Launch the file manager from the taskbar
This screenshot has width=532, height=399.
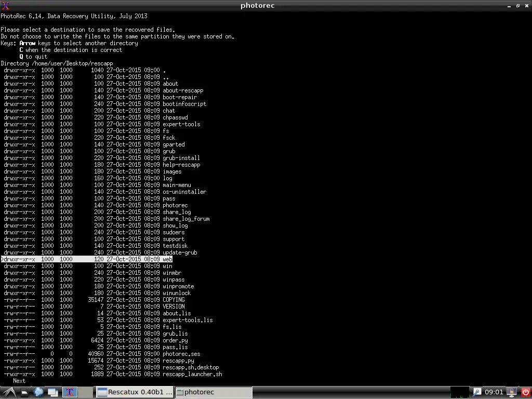click(24, 392)
